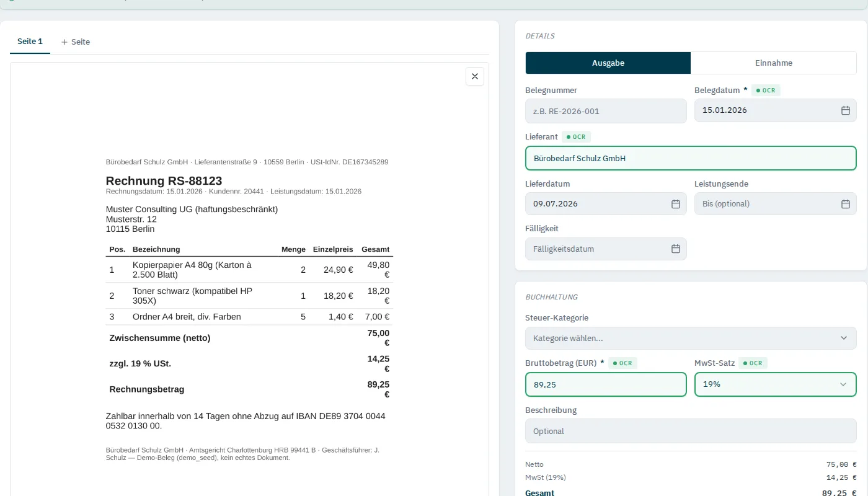Click the invoice title 'Rechnung RS-88123'
Viewport: 868px width, 496px height.
[164, 181]
